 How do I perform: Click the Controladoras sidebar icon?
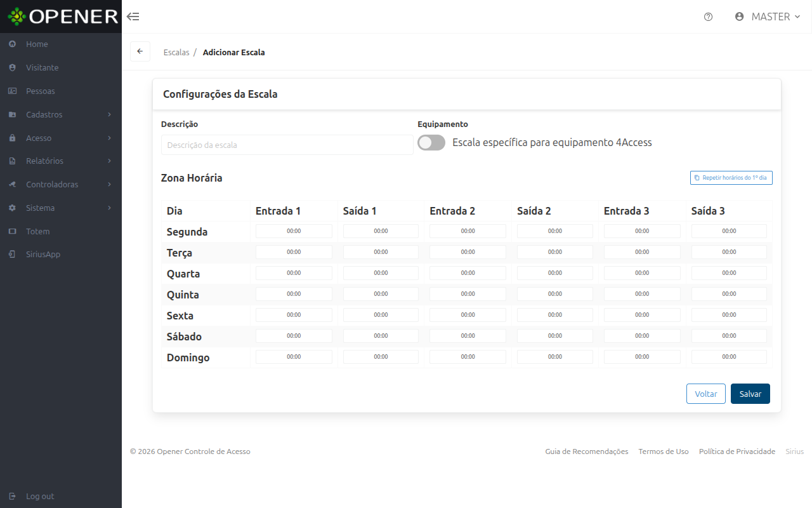click(x=12, y=185)
